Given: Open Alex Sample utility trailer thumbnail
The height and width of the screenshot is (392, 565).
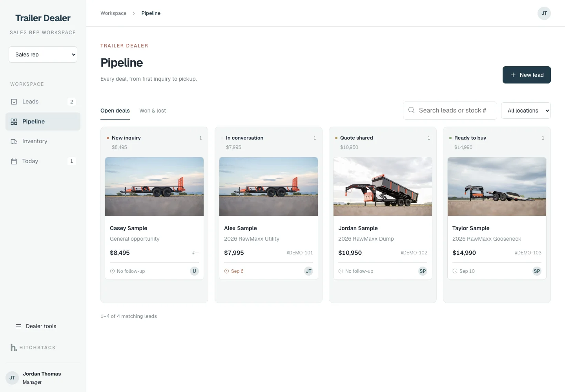Looking at the screenshot, I should (268, 187).
